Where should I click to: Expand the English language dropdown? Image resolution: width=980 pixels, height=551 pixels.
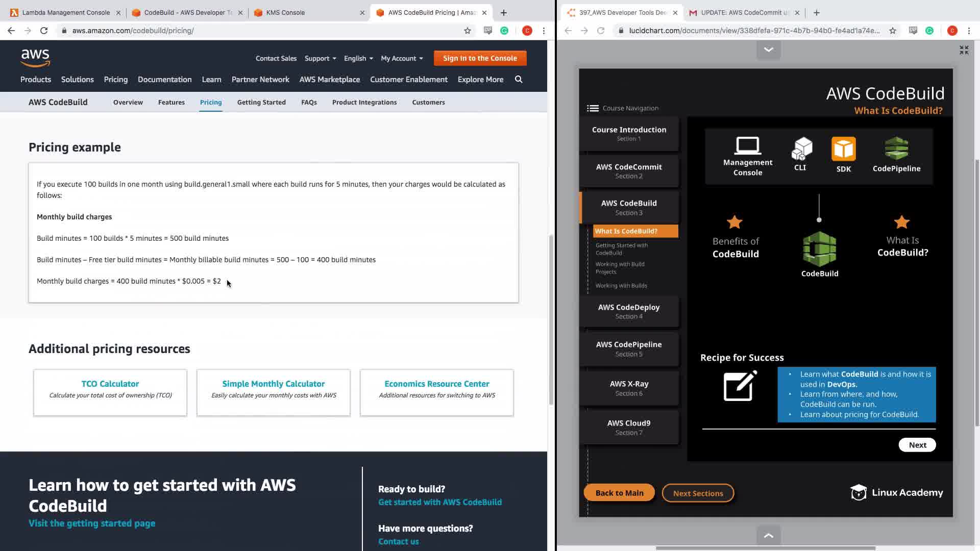tap(358, 59)
